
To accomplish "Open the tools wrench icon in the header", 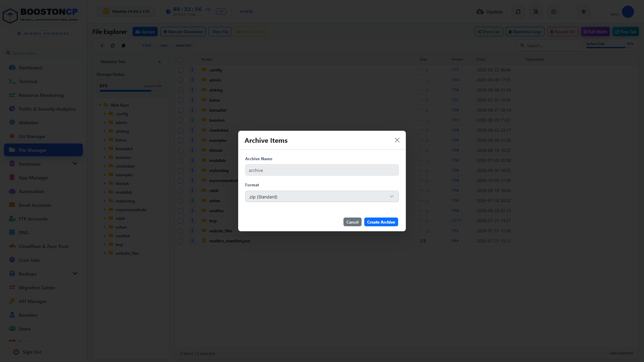I will (x=536, y=12).
